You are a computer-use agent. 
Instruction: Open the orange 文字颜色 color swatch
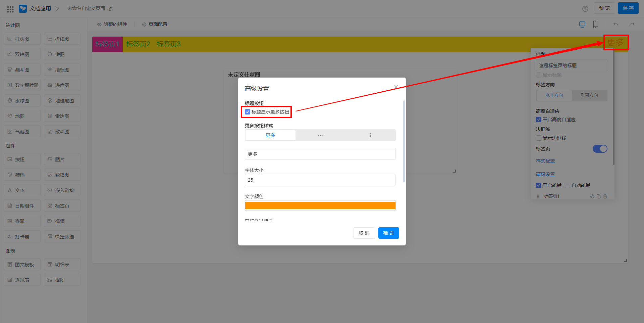click(x=320, y=205)
